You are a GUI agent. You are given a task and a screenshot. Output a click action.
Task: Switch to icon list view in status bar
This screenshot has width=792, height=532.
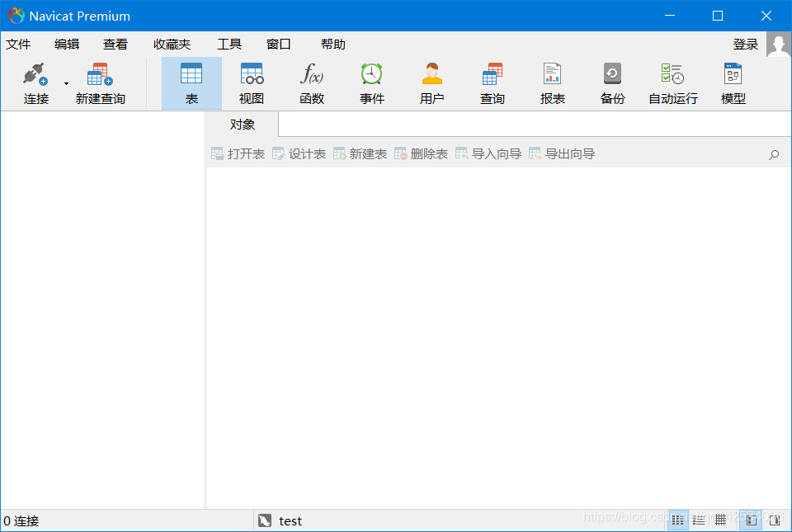click(x=678, y=520)
